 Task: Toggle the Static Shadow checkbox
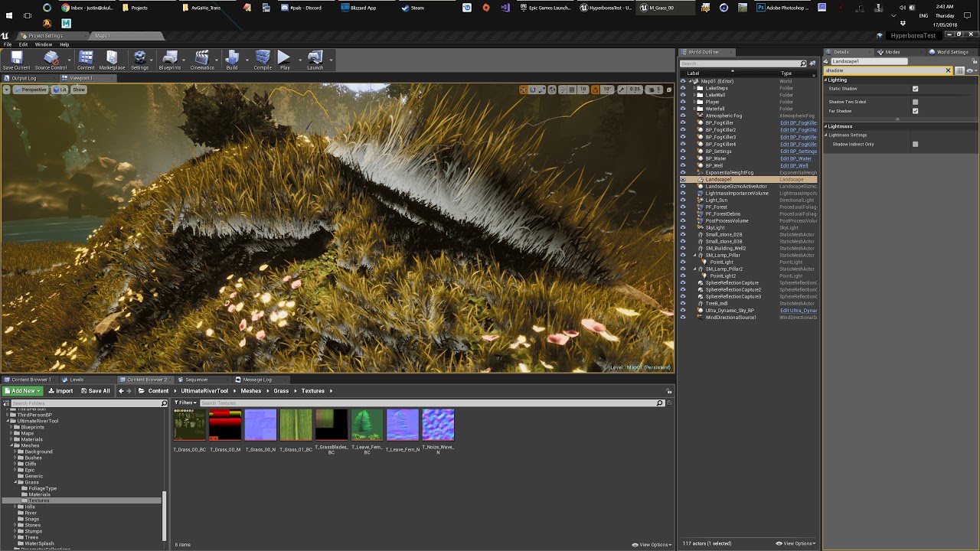click(x=915, y=89)
